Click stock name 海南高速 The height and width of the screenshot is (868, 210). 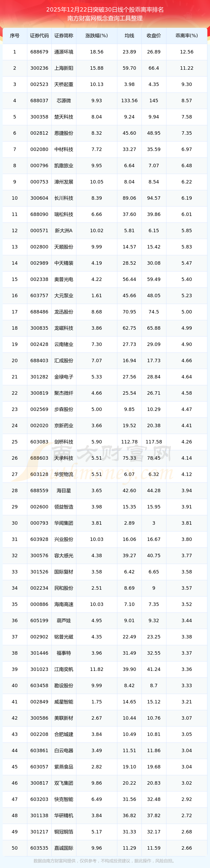(x=64, y=604)
